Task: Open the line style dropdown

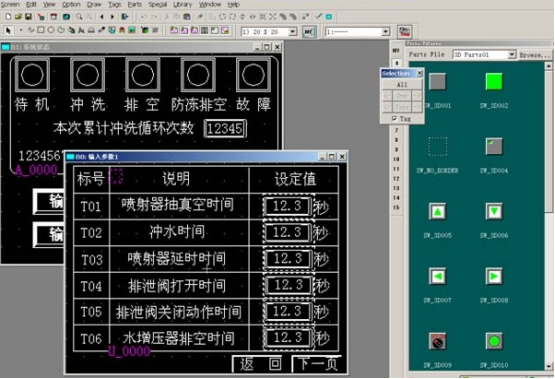Action: point(385,32)
